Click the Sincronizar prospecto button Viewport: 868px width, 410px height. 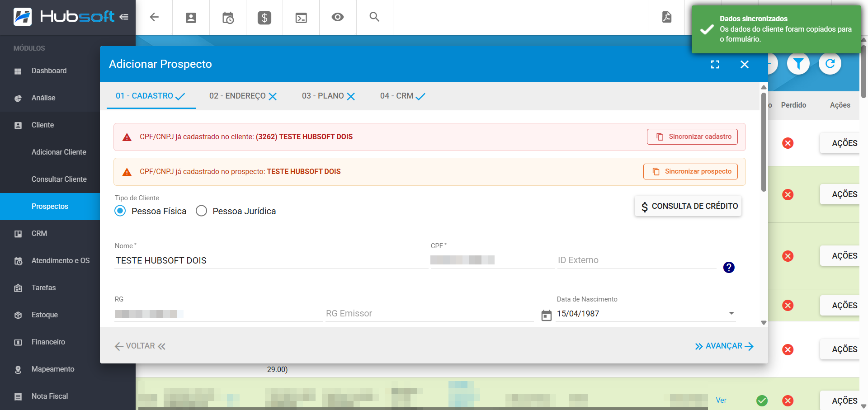click(x=690, y=171)
